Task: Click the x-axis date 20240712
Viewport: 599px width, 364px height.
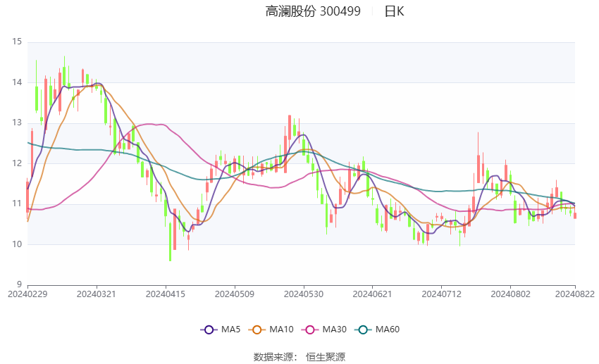Action: tap(442, 294)
